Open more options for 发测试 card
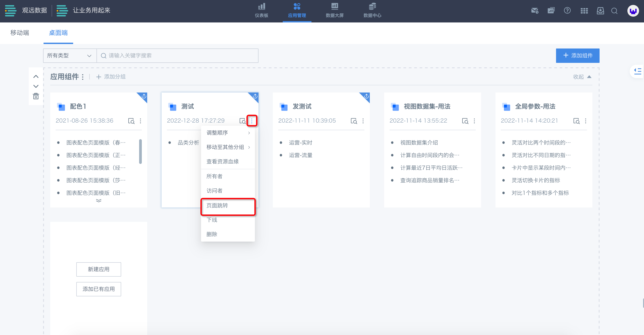Viewport: 644px width, 335px height. pos(363,121)
